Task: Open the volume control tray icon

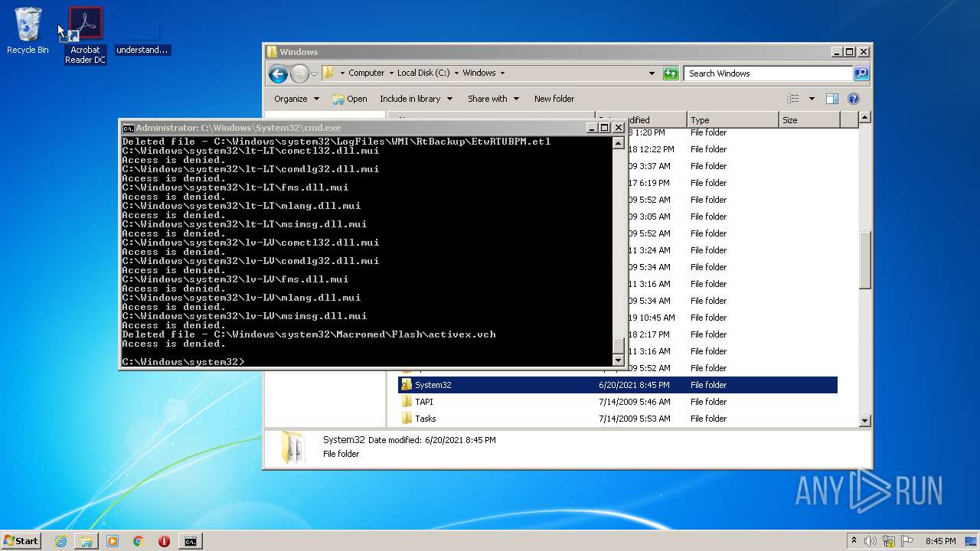Action: (871, 541)
